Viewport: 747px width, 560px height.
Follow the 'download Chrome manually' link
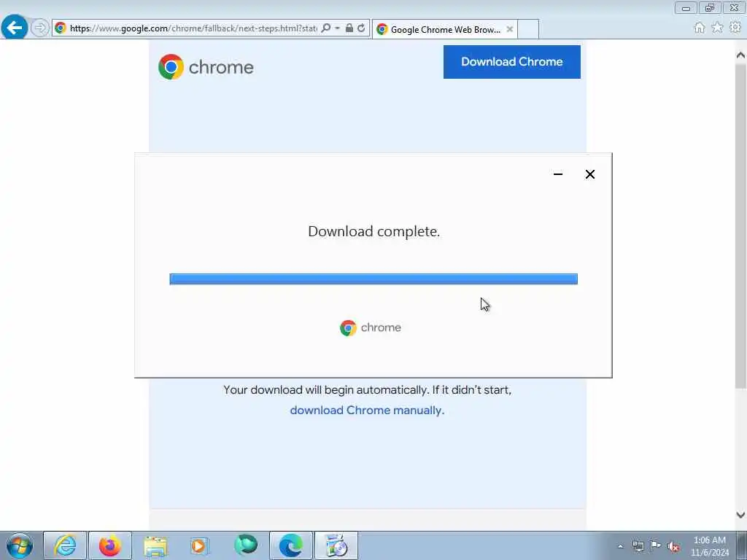point(367,410)
